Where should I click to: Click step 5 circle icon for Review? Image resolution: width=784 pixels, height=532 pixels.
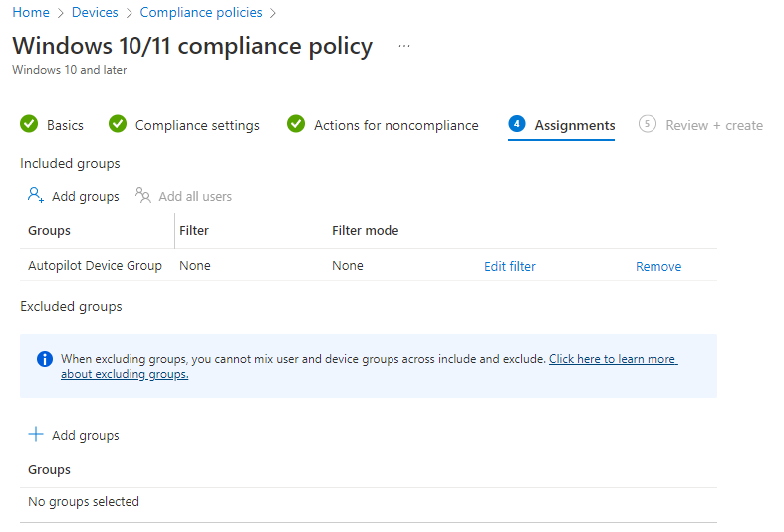[x=647, y=123]
